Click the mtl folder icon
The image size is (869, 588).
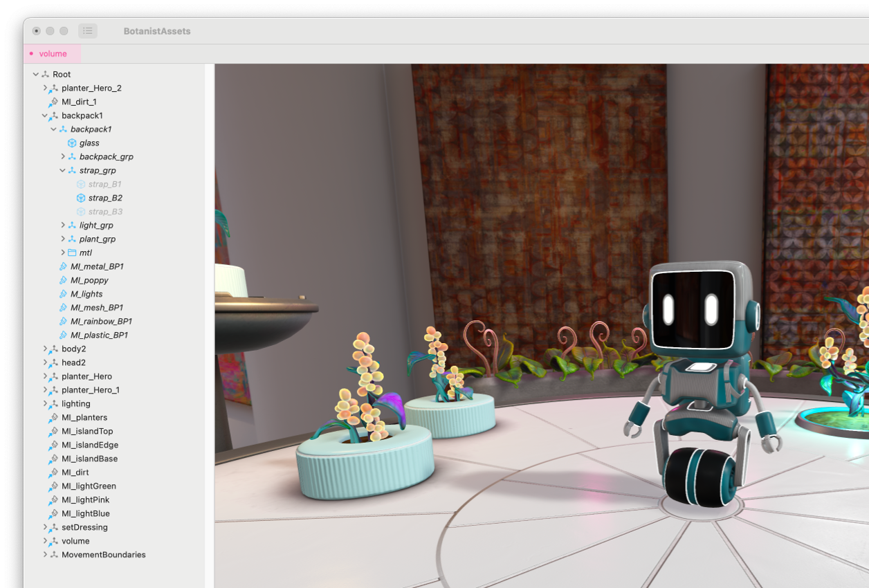click(72, 252)
